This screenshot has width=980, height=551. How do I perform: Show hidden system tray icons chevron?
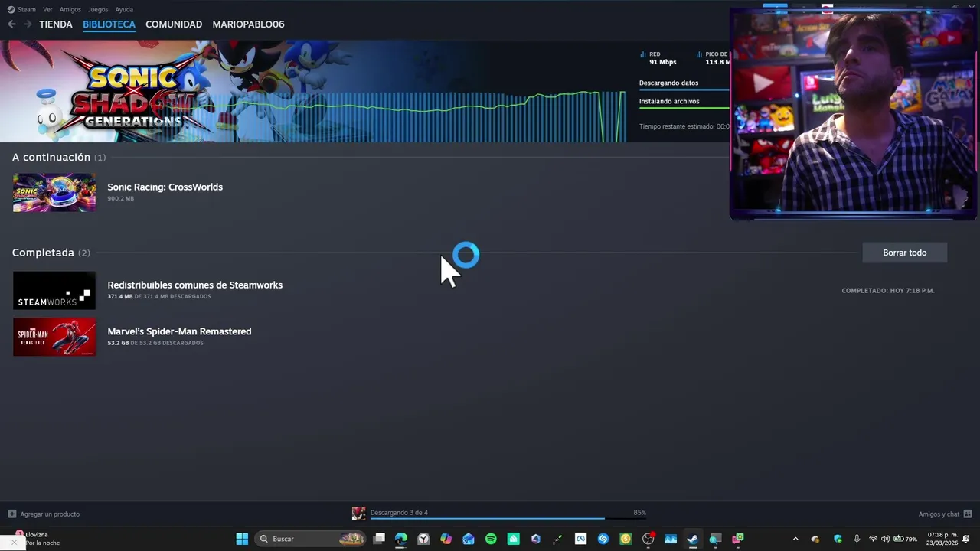[x=795, y=539]
